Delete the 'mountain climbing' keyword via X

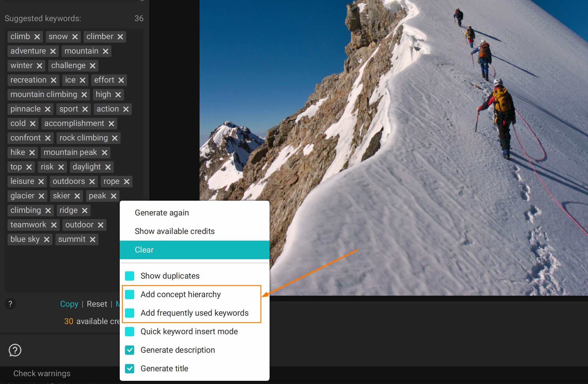84,95
